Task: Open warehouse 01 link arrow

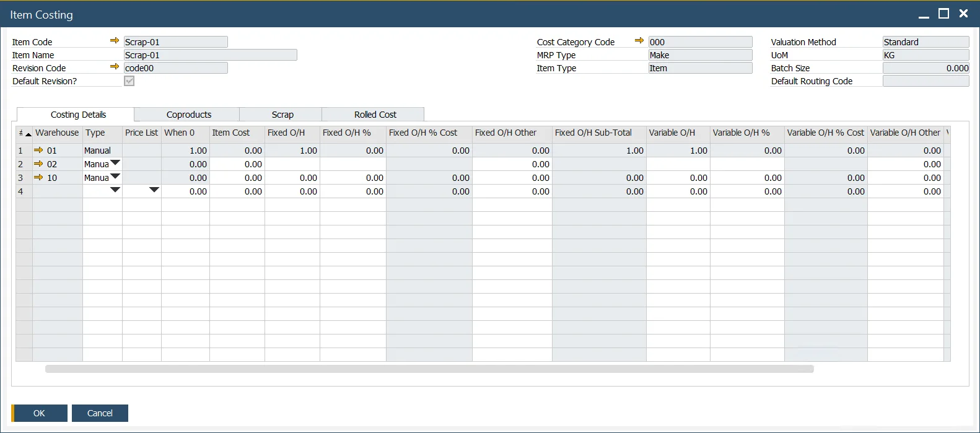Action: 38,151
